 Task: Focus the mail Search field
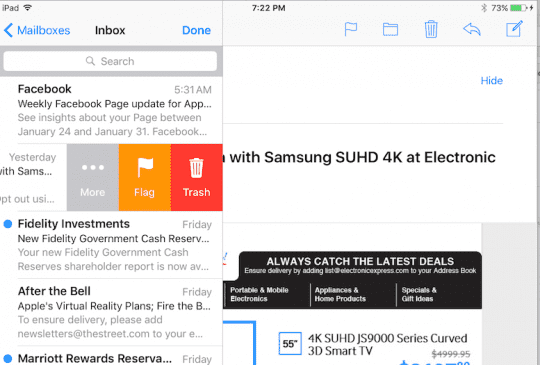(110, 61)
